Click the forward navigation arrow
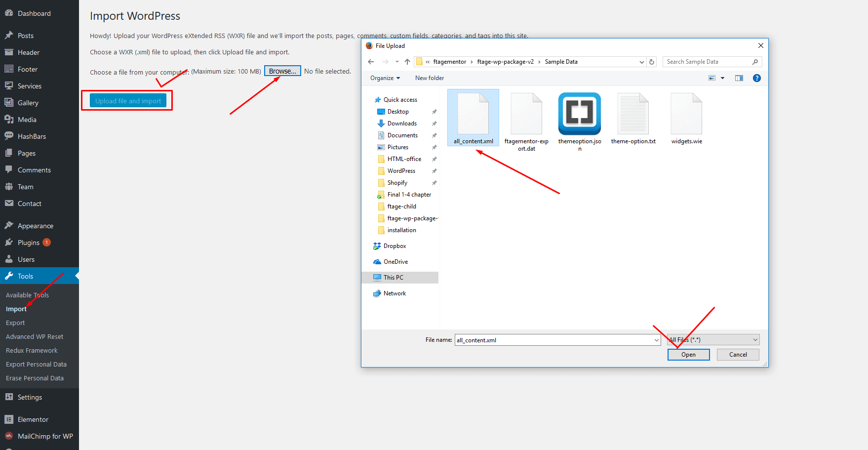Image resolution: width=868 pixels, height=450 pixels. click(x=385, y=62)
